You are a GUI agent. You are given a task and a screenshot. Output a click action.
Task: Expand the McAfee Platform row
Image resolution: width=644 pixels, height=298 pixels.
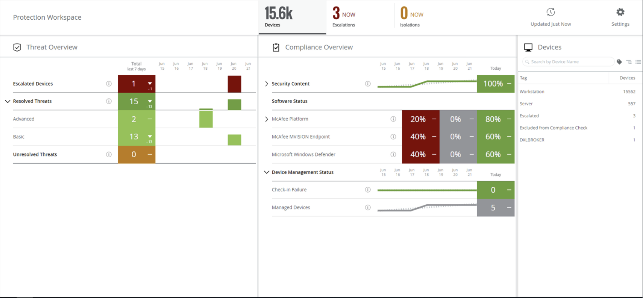click(x=266, y=119)
